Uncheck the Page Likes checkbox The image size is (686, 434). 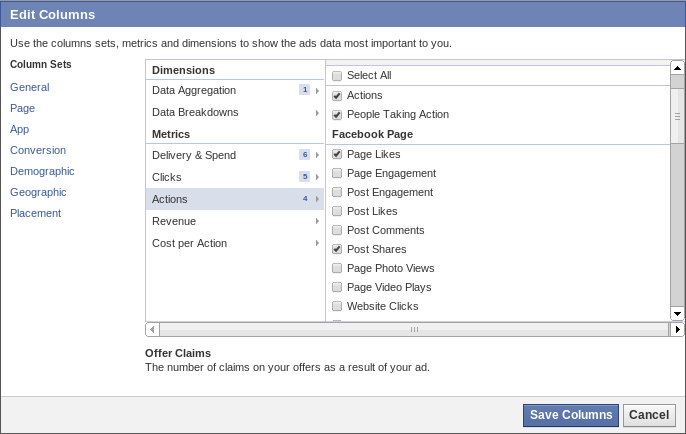[x=337, y=154]
